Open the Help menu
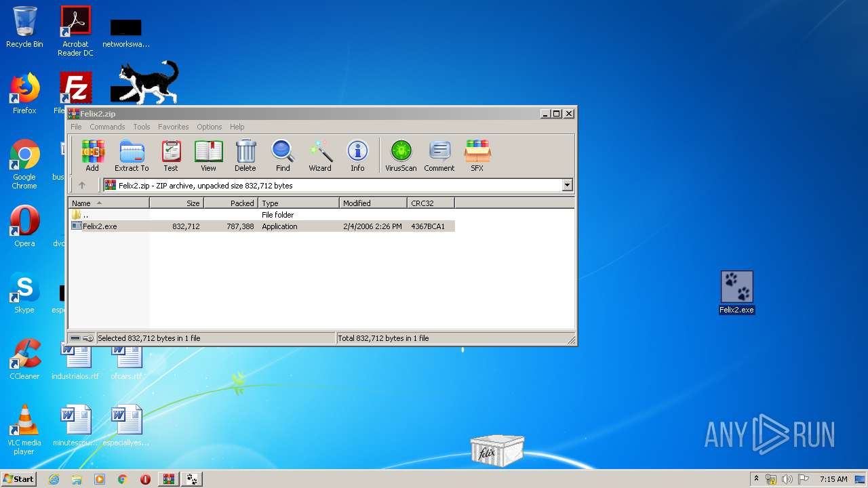This screenshot has height=488, width=868. 237,127
